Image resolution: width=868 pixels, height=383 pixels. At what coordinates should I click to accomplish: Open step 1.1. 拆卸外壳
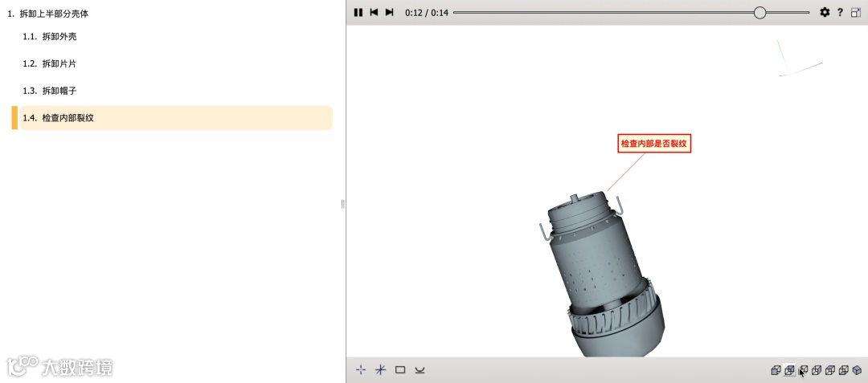click(50, 36)
